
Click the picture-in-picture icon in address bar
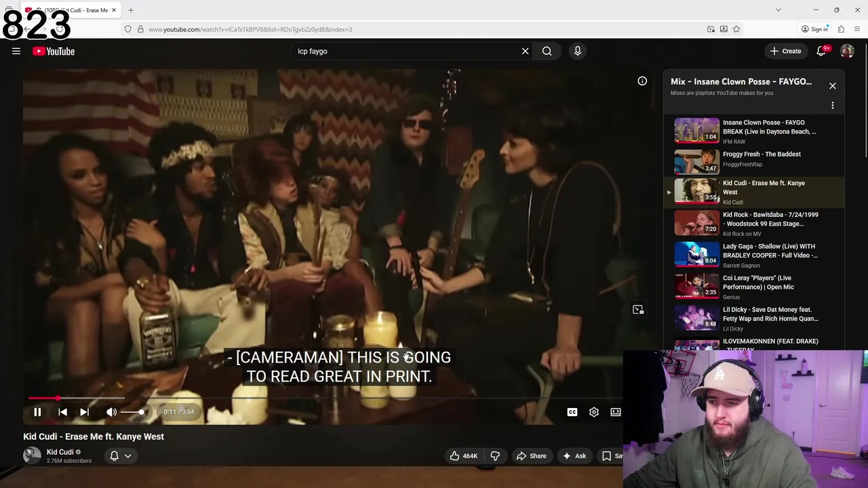coord(711,29)
